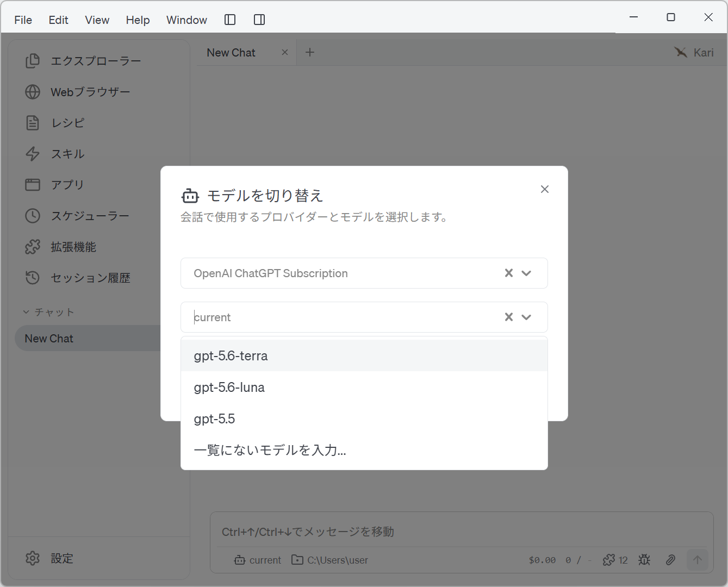The height and width of the screenshot is (587, 728).
Task: Choose gpt-5.5 model option
Action: click(x=364, y=419)
